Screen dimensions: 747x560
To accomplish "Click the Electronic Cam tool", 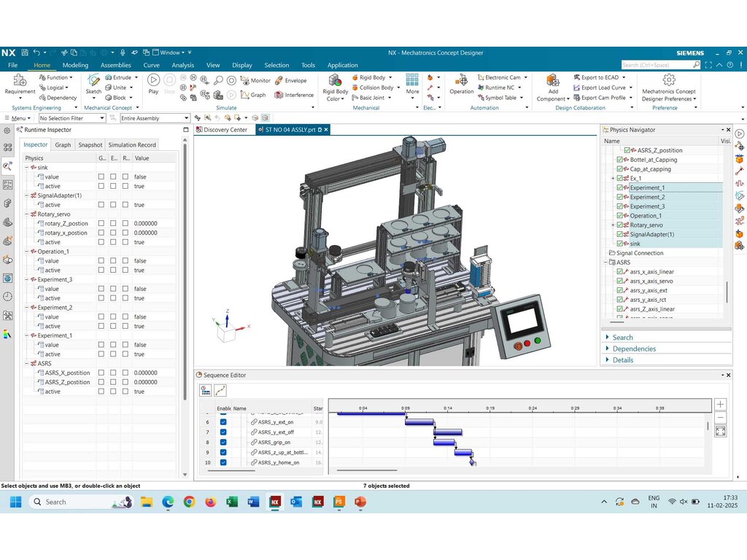I will click(x=499, y=77).
